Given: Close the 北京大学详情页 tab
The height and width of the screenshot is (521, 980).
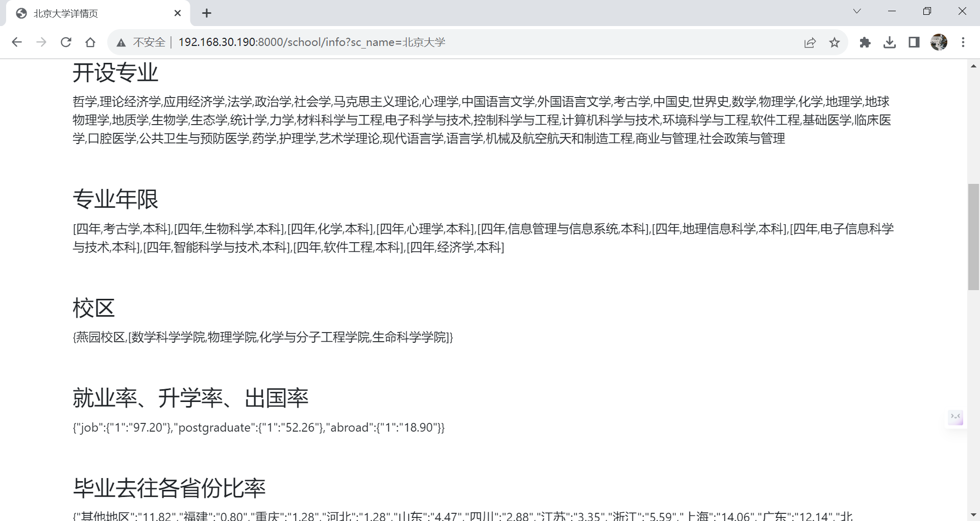Looking at the screenshot, I should (178, 13).
